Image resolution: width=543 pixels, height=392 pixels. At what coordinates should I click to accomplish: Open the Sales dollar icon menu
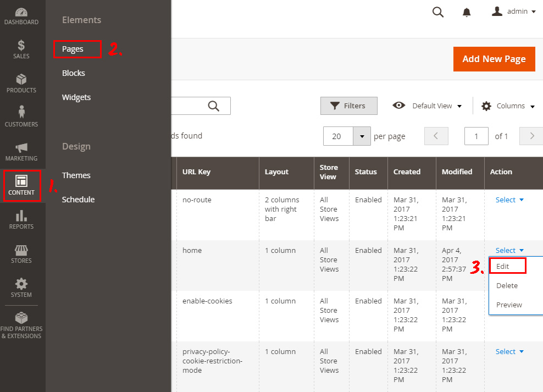click(x=21, y=49)
